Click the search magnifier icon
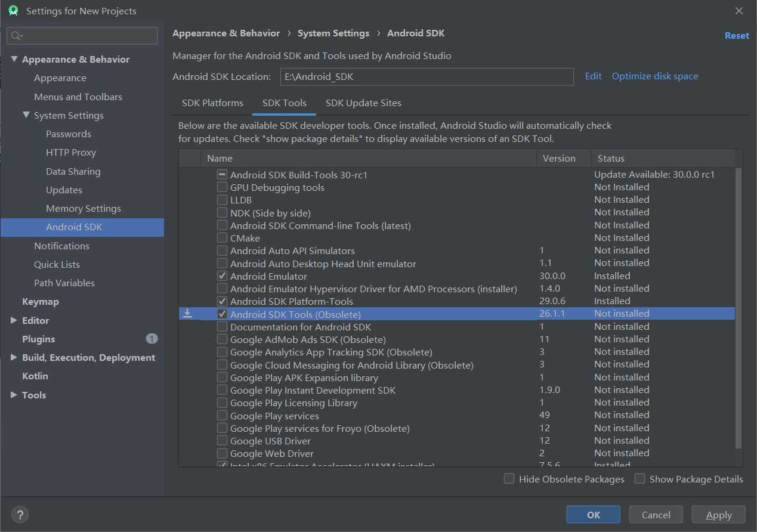 pyautogui.click(x=17, y=36)
